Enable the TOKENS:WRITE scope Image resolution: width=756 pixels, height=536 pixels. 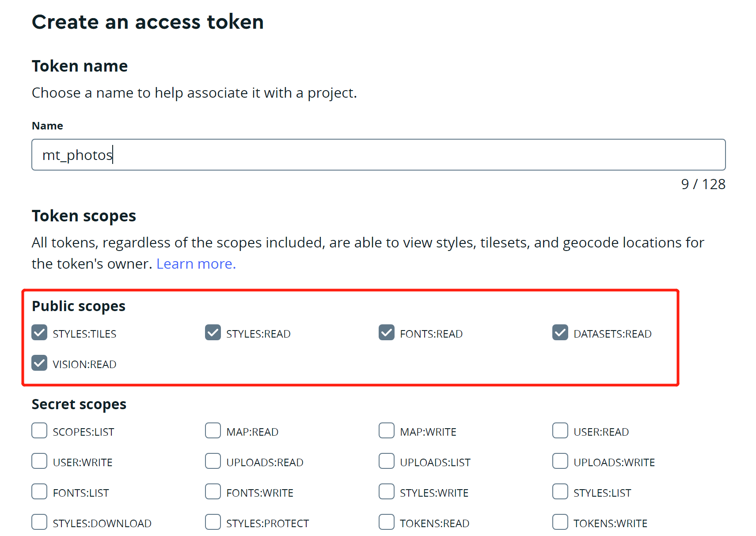pos(560,522)
